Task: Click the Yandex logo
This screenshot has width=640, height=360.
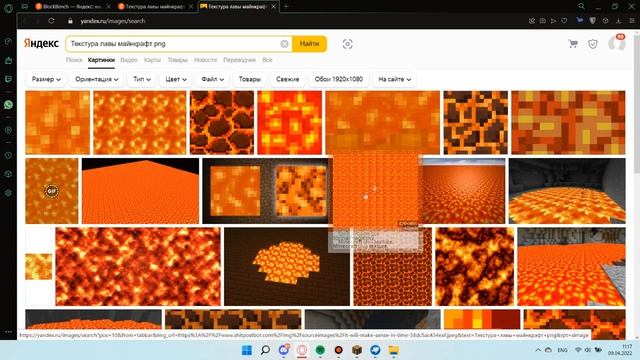Action: click(x=41, y=43)
